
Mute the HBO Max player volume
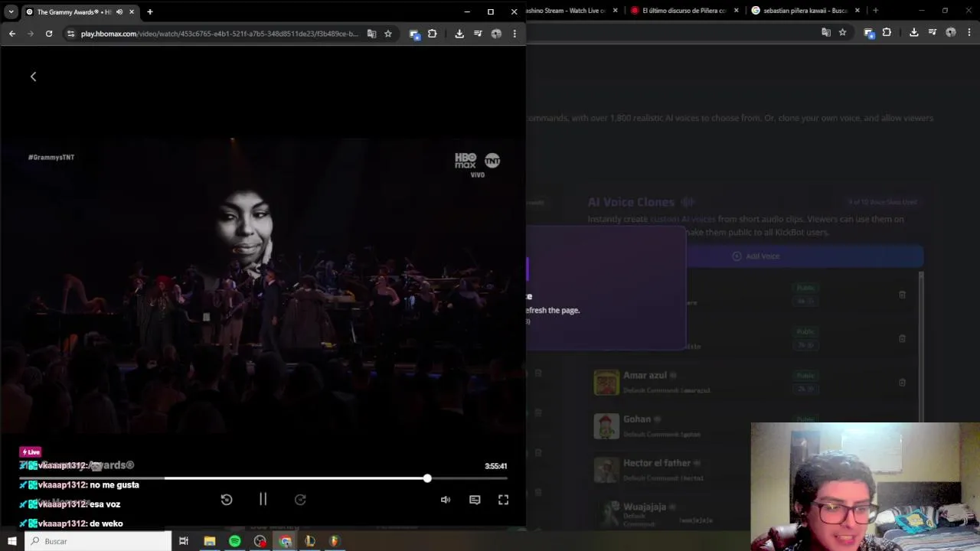pos(446,500)
